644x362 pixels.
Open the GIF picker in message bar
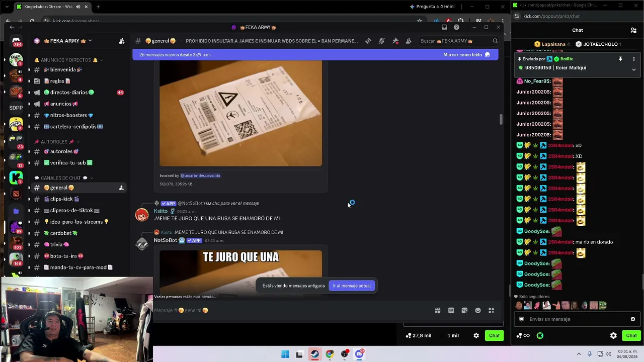451,310
